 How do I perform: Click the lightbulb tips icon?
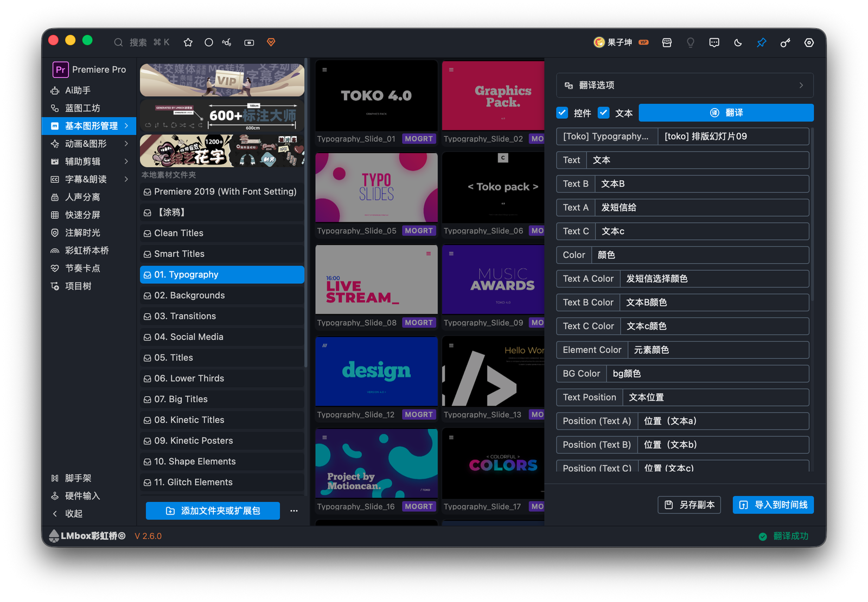[691, 42]
